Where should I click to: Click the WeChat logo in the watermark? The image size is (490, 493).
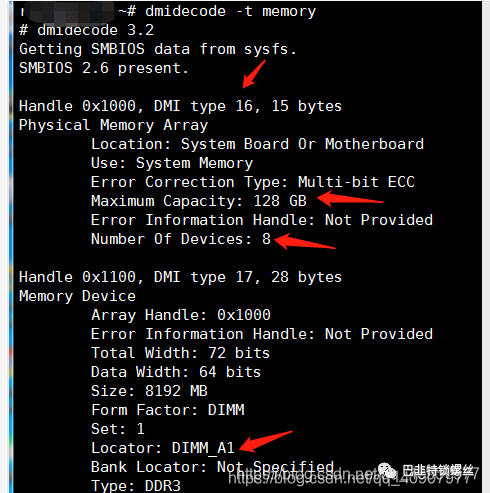(387, 471)
